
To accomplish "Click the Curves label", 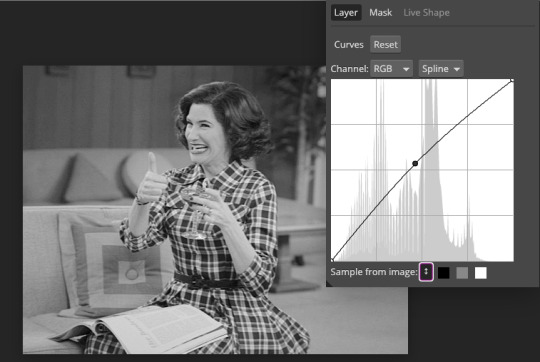I will pyautogui.click(x=349, y=45).
